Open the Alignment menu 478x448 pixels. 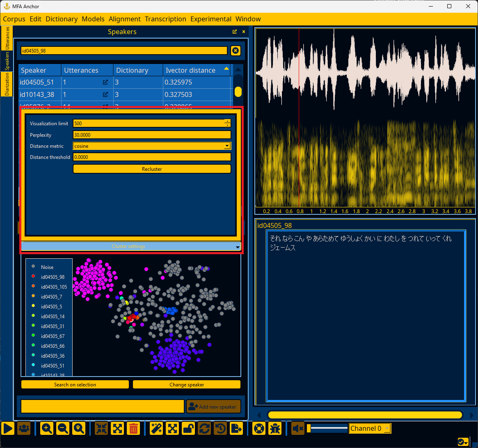pyautogui.click(x=125, y=19)
